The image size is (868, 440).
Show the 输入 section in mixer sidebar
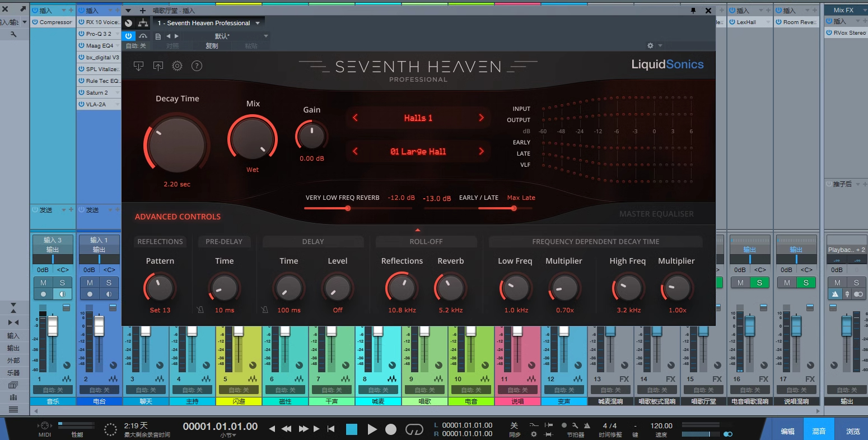(13, 336)
